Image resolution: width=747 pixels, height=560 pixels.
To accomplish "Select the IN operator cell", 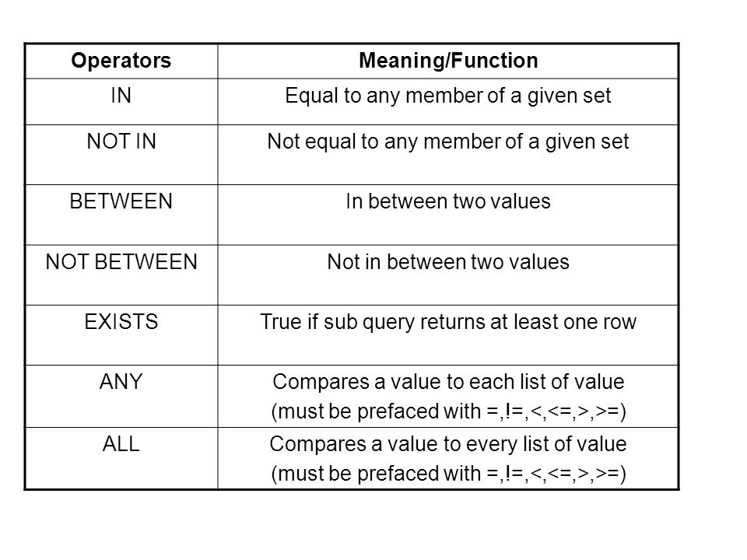I will 121,102.
